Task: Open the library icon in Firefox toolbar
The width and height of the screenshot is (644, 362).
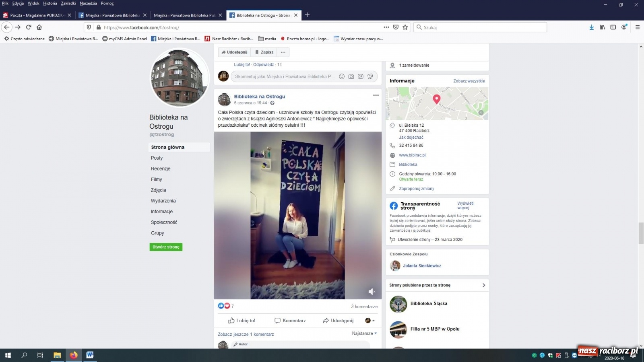Action: pos(602,27)
